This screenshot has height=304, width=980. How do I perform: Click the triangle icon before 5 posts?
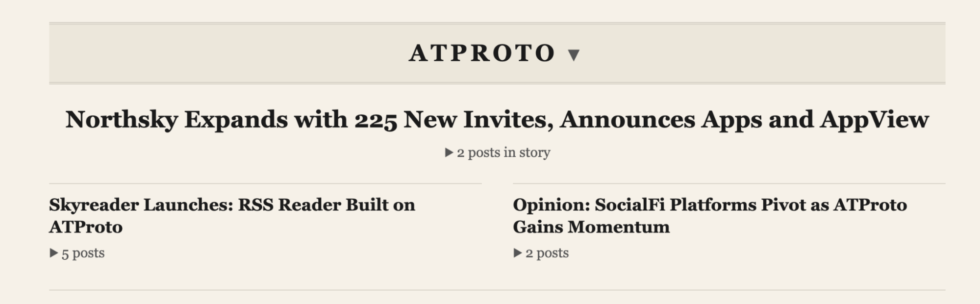(x=53, y=253)
